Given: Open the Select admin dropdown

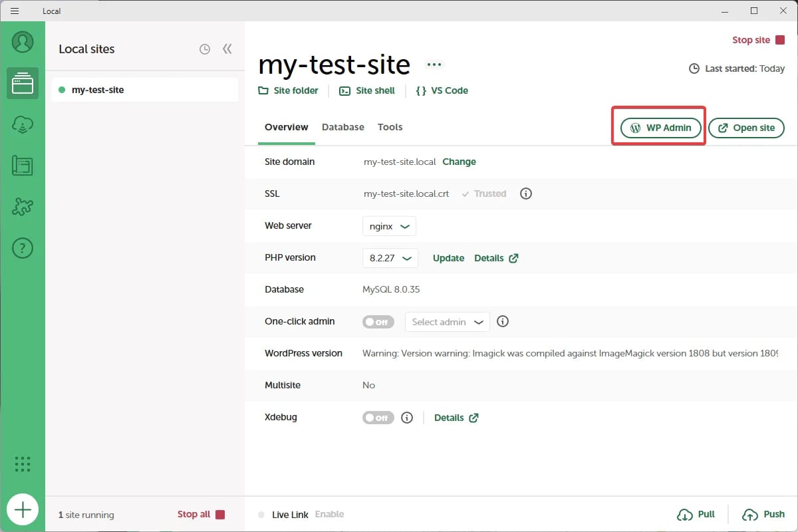Looking at the screenshot, I should (447, 322).
